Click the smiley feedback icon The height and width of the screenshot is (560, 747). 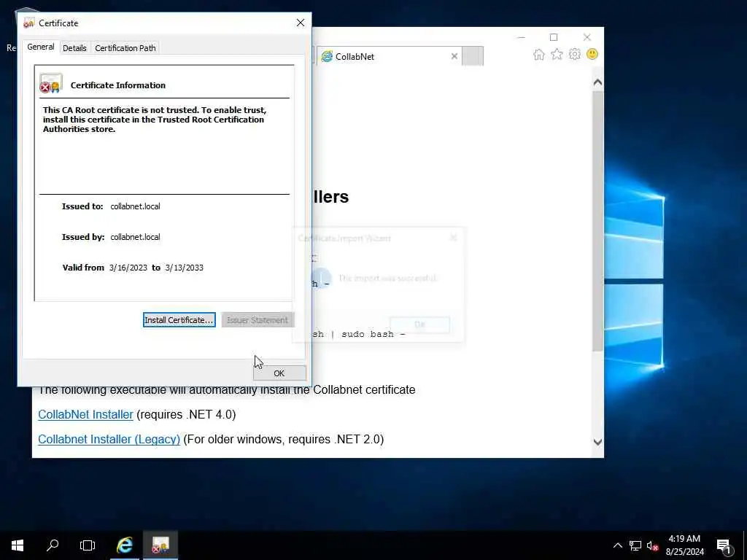coord(592,54)
